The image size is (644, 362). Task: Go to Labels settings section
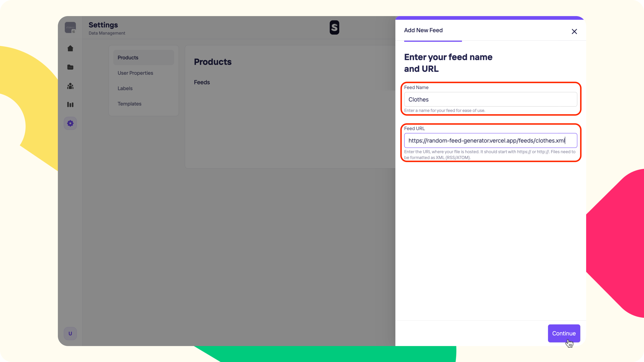[125, 88]
